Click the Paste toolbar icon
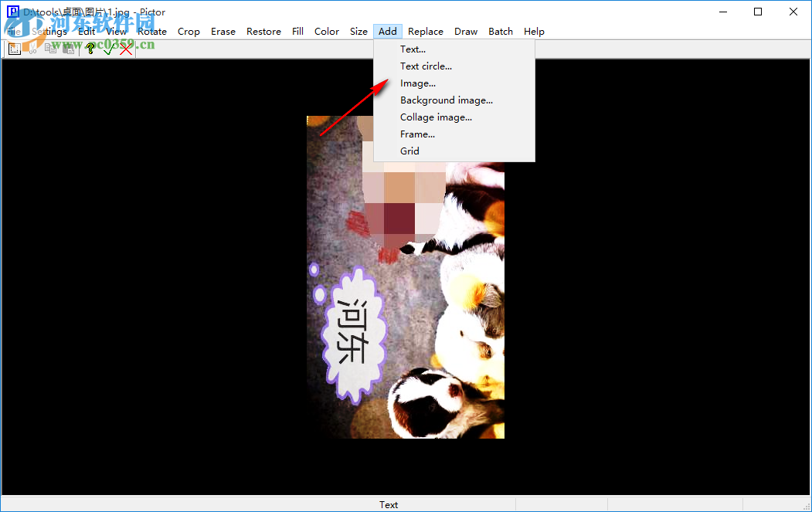Screen dimensions: 812x512 point(68,48)
